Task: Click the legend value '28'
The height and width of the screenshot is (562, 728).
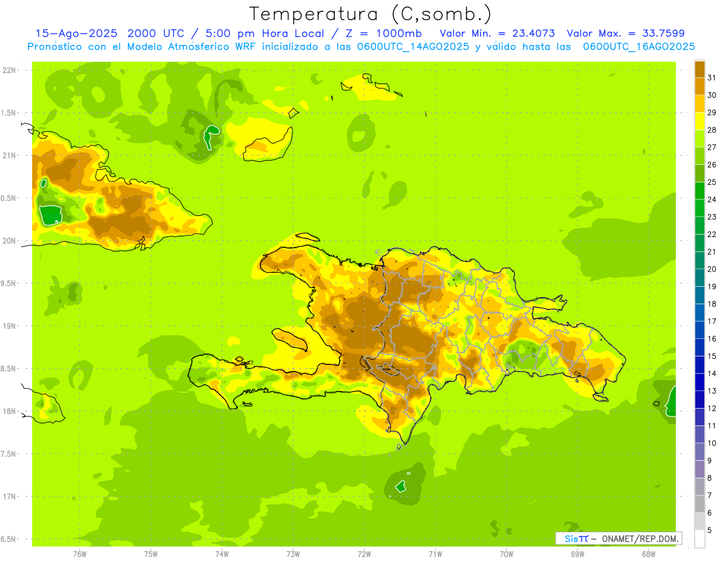Action: click(x=712, y=130)
